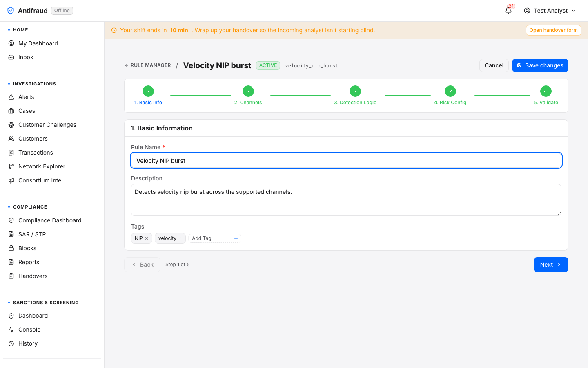588x368 pixels.
Task: Remove the NIP tag with its x
Action: coord(147,238)
